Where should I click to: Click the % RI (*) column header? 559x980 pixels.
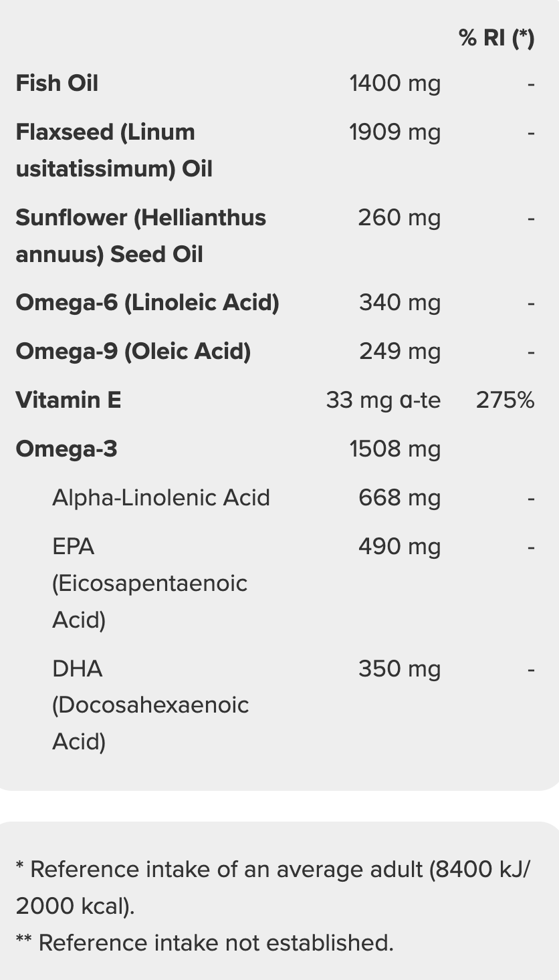pyautogui.click(x=497, y=38)
